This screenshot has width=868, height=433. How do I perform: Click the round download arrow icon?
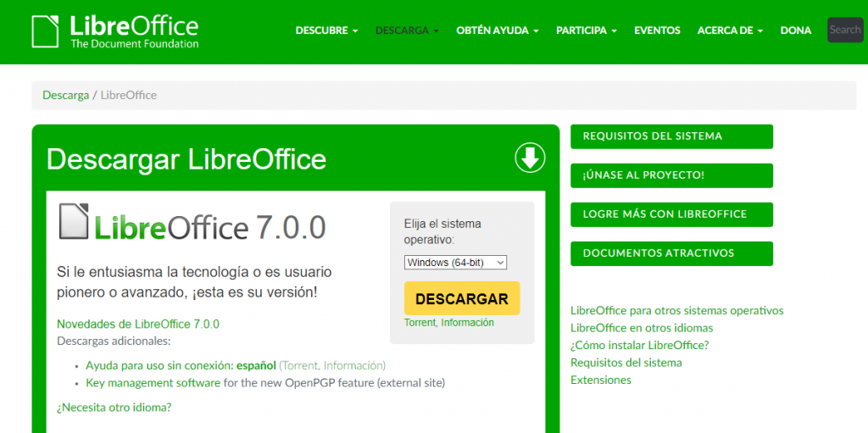tap(530, 158)
